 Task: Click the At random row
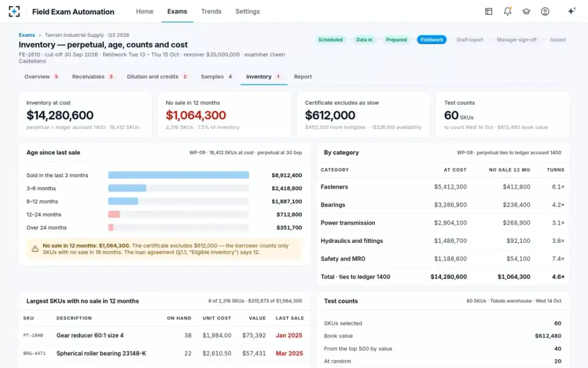click(442, 362)
